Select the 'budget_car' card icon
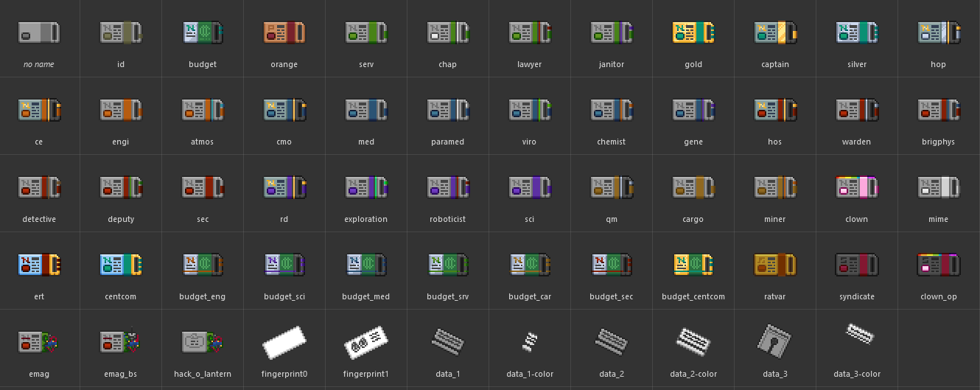Image resolution: width=980 pixels, height=390 pixels. pos(530,265)
